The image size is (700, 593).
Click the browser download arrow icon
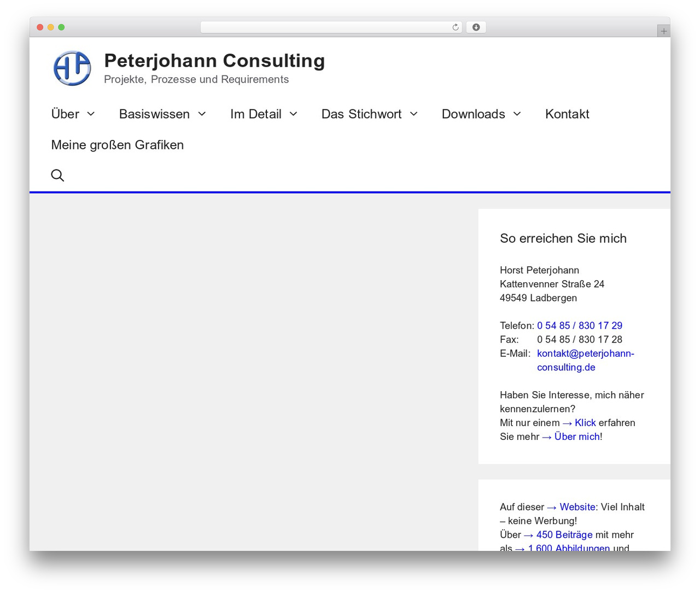(476, 27)
